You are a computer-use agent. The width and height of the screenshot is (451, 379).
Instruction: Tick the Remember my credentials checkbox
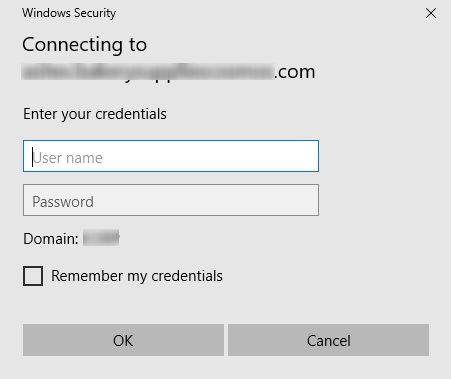click(x=33, y=276)
